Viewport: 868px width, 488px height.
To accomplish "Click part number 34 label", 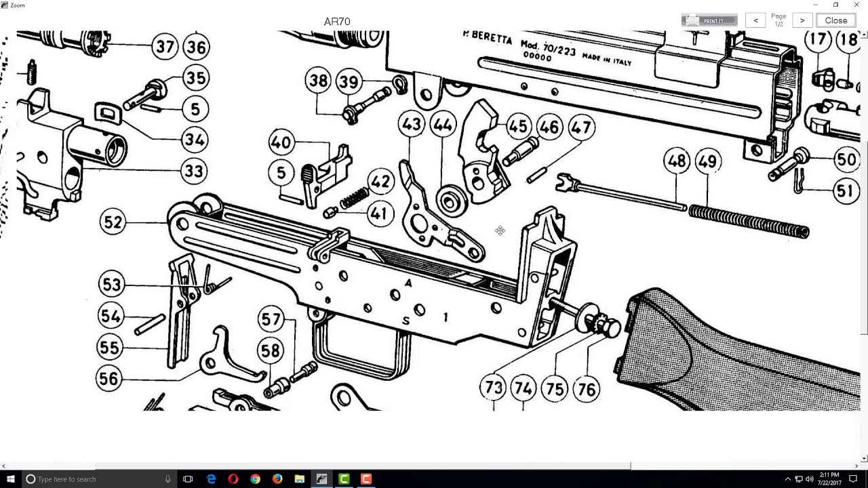I will [x=195, y=140].
